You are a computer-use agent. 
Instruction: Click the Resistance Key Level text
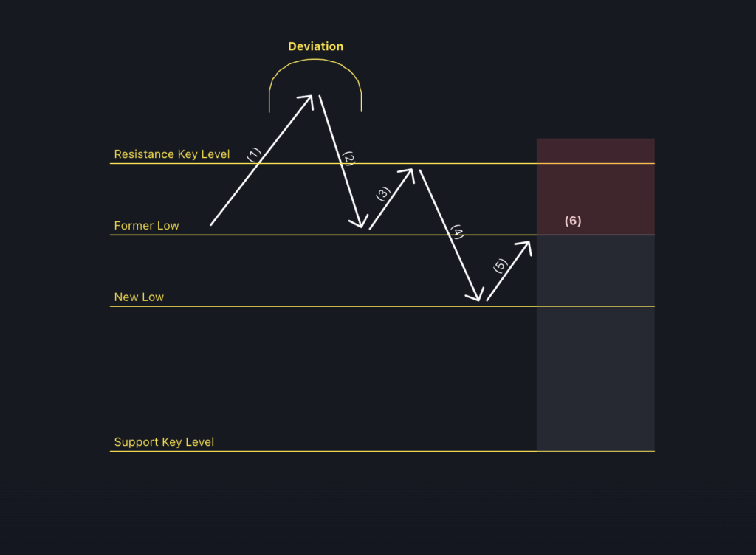(171, 154)
